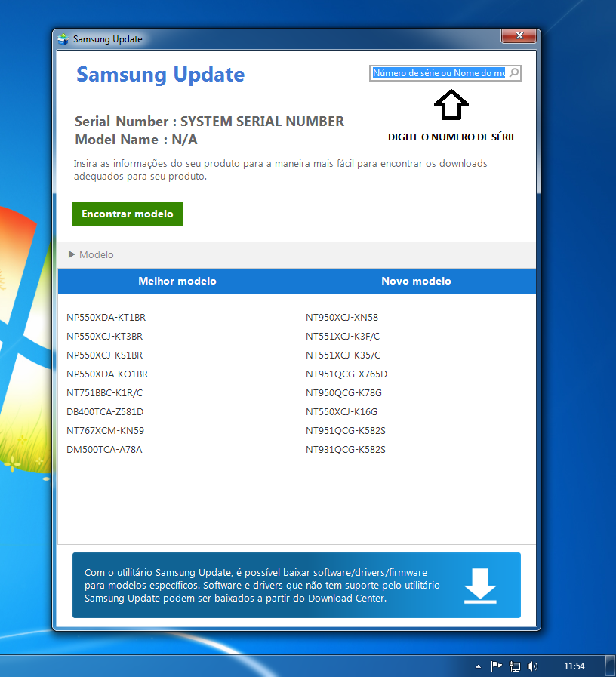Click the Serial Number heading text
This screenshot has height=677, width=616.
(209, 122)
